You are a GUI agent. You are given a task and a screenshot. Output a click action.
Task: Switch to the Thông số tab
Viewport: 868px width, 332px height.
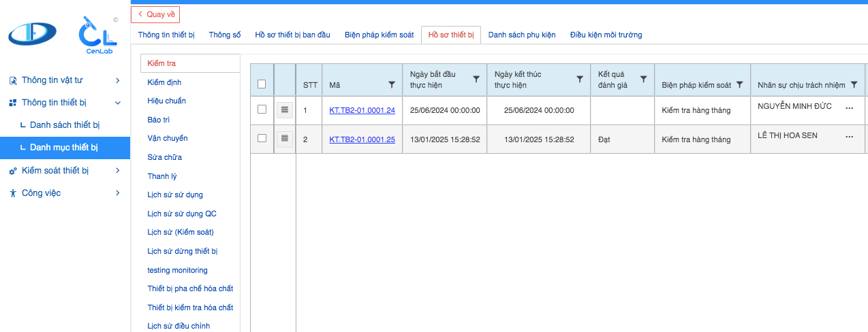click(224, 35)
